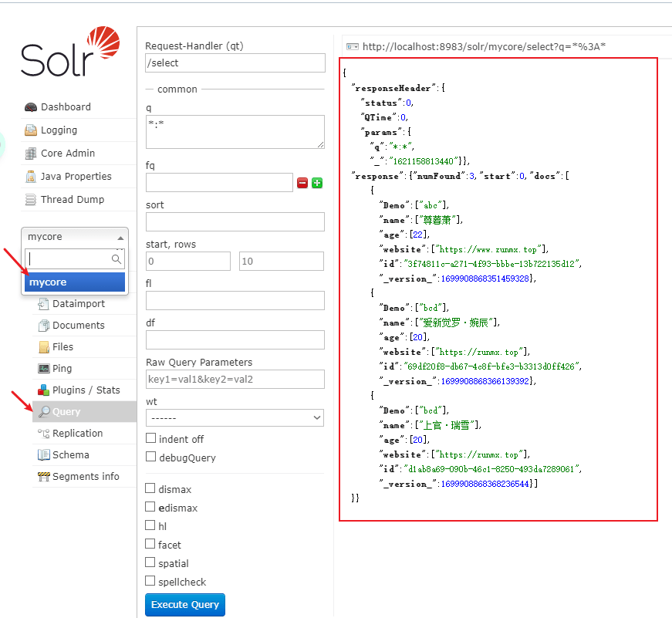Click the start offset field showing 0
The height and width of the screenshot is (618, 672).
coord(188,262)
